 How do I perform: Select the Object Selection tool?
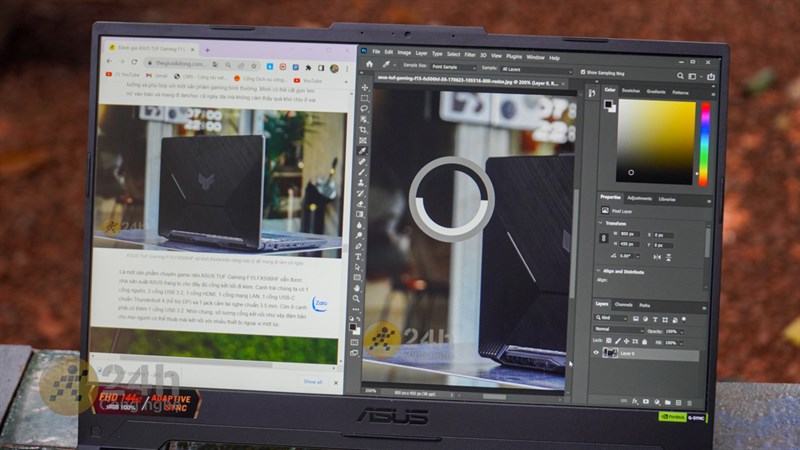pos(364,119)
